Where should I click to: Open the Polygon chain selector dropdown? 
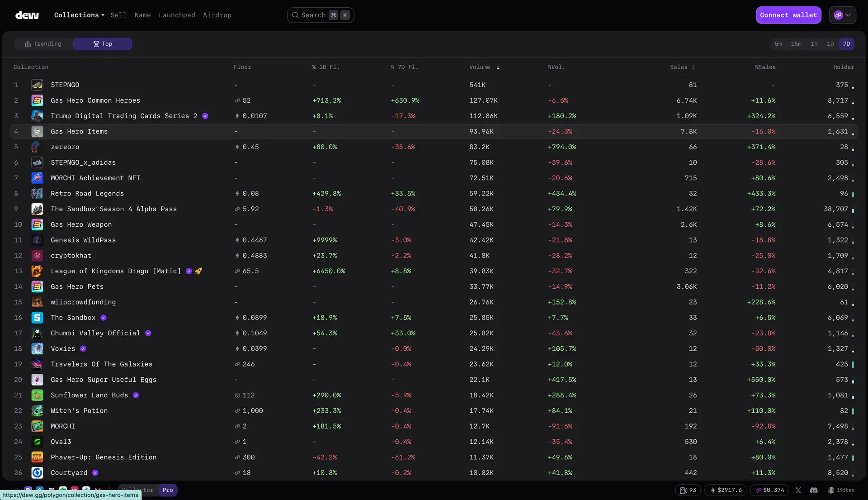pyautogui.click(x=843, y=15)
